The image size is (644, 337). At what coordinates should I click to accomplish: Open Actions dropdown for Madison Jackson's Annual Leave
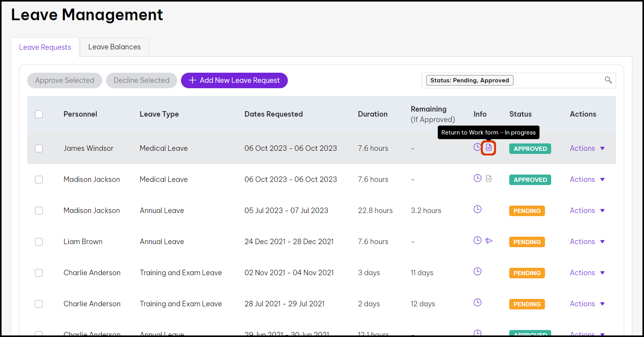[587, 211]
